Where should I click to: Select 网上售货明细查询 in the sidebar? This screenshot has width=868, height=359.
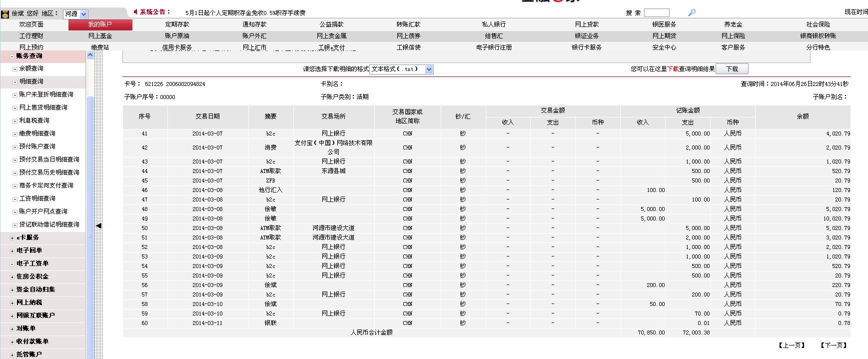43,108
